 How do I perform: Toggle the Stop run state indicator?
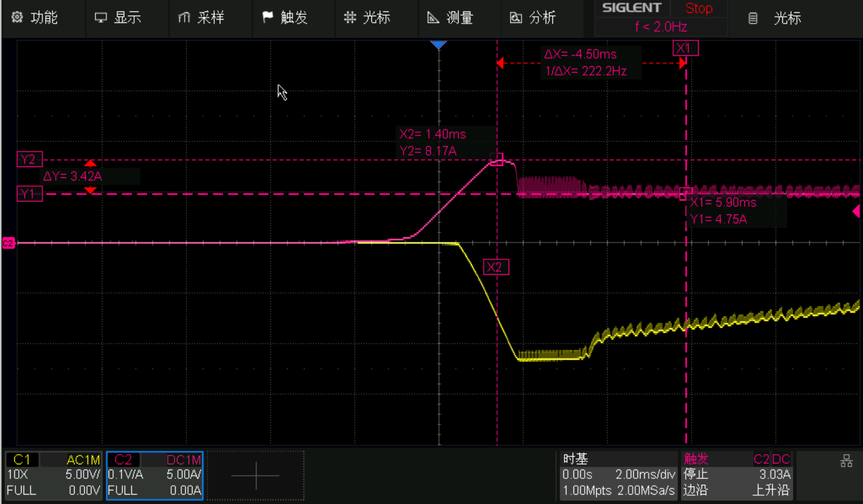click(x=699, y=9)
